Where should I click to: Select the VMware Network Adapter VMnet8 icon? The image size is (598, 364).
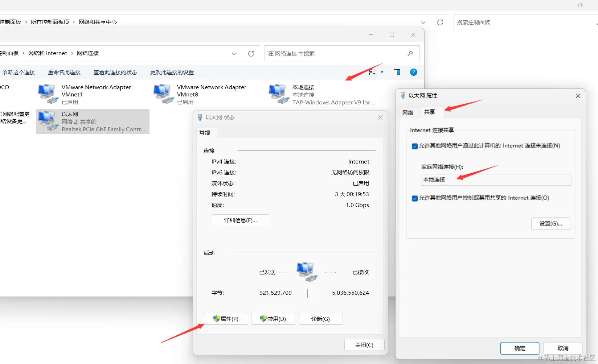pos(163,94)
